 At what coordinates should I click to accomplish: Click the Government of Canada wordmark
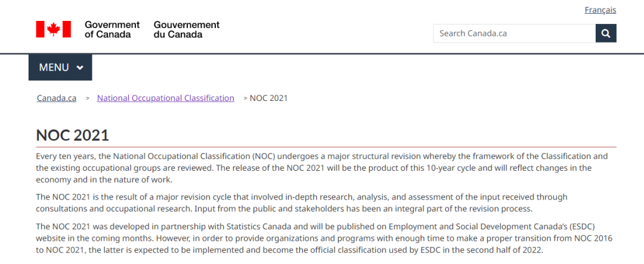pos(112,29)
